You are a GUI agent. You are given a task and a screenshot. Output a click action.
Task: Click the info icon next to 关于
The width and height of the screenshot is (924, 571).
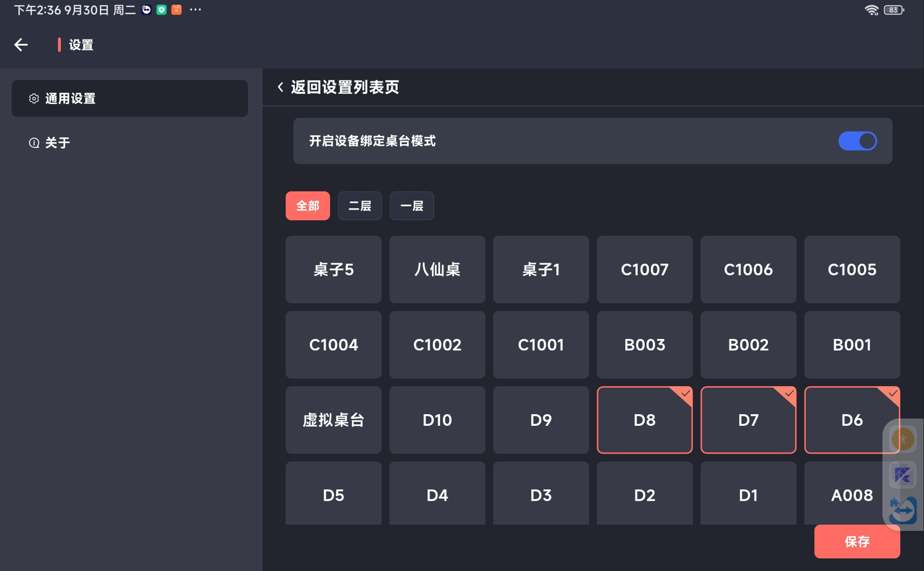[x=34, y=143]
